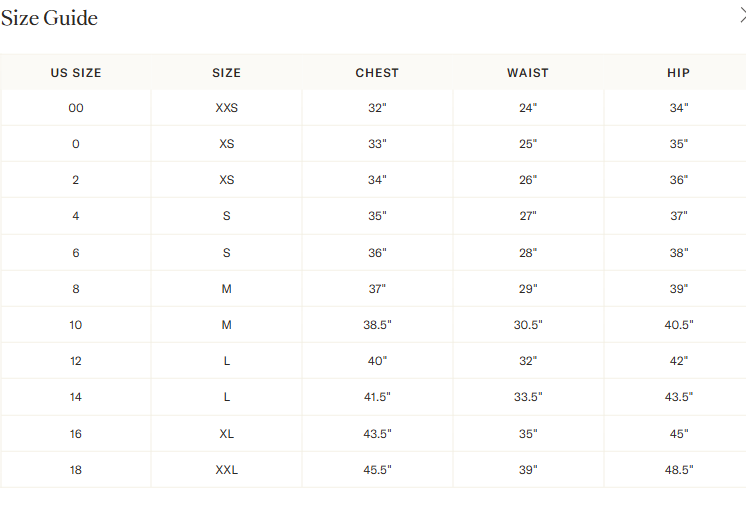This screenshot has width=746, height=509.
Task: Click the 38.5" chest measurement
Action: point(377,325)
